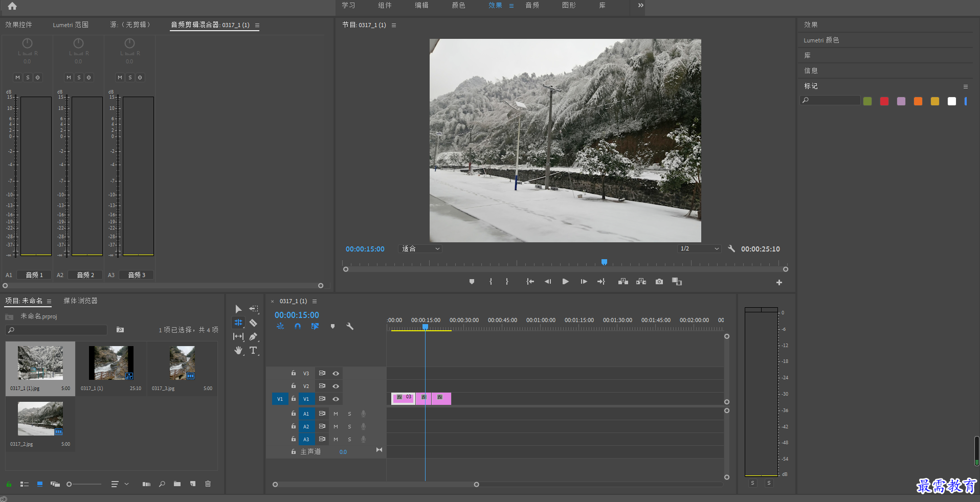Open timeline display settings wrench
980x502 pixels.
coord(350,326)
